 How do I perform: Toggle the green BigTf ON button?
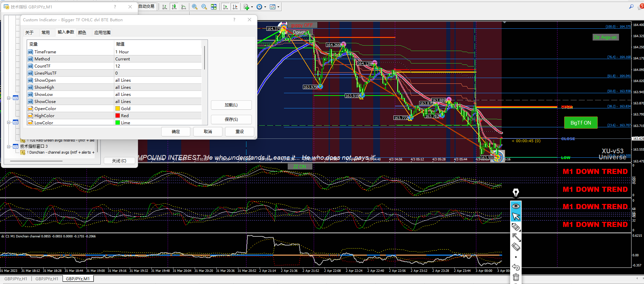pos(580,123)
